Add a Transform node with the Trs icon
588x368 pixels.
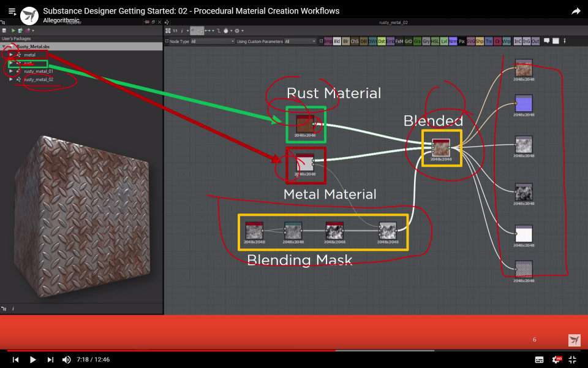tap(489, 41)
